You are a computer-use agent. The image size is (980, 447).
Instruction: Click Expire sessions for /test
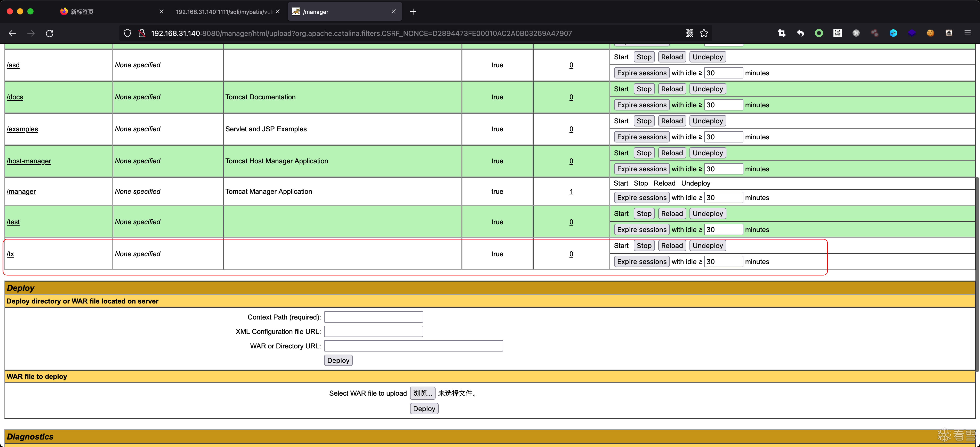point(641,229)
